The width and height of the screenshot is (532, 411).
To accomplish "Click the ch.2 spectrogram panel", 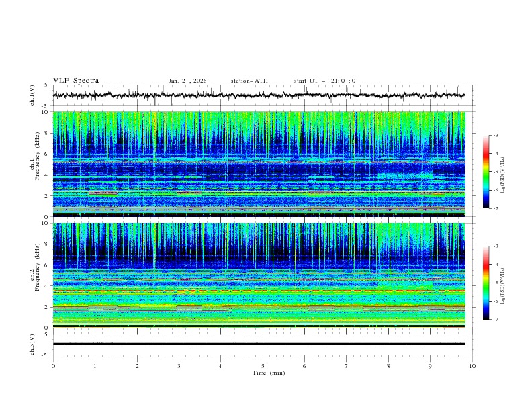I will (x=259, y=275).
